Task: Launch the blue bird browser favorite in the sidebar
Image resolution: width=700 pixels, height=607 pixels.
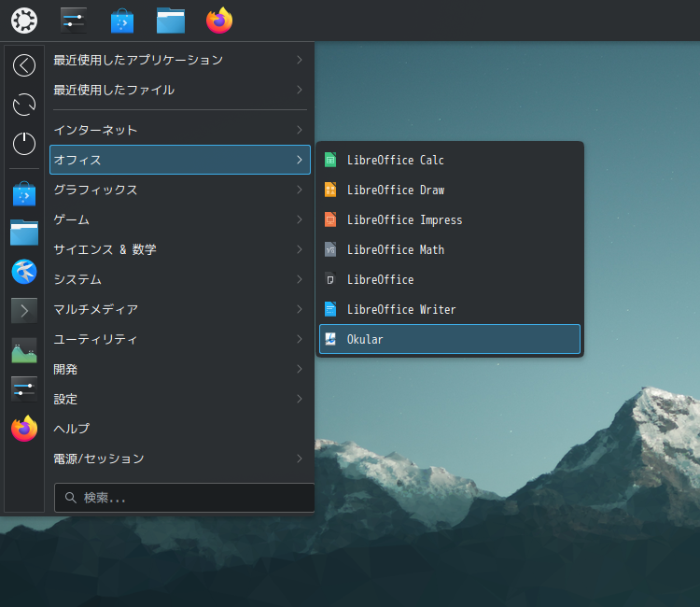Action: [x=24, y=272]
